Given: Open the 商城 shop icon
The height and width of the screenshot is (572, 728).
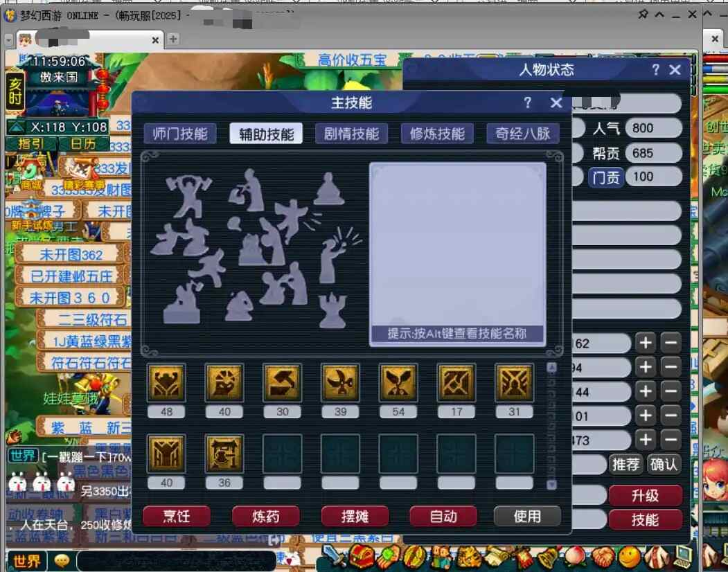Looking at the screenshot, I should coord(30,174).
